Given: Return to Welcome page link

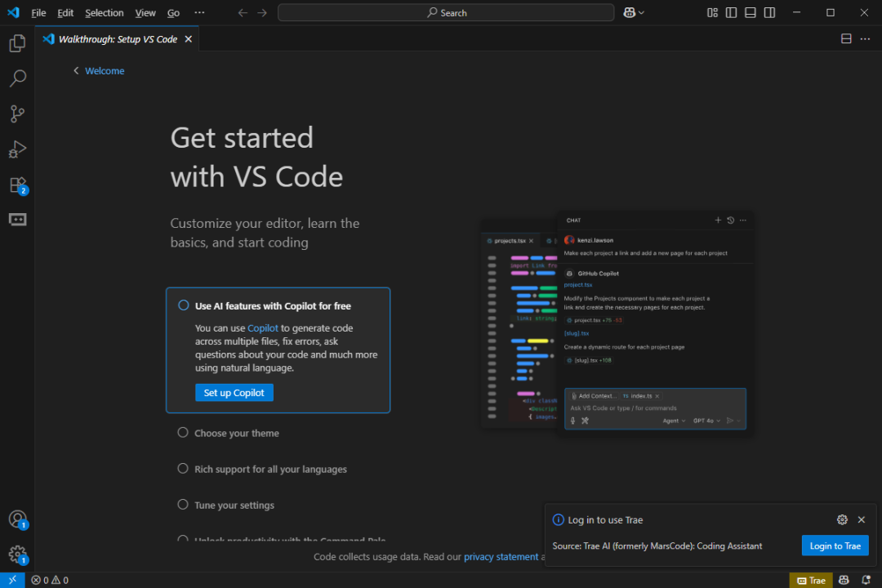Looking at the screenshot, I should [105, 71].
